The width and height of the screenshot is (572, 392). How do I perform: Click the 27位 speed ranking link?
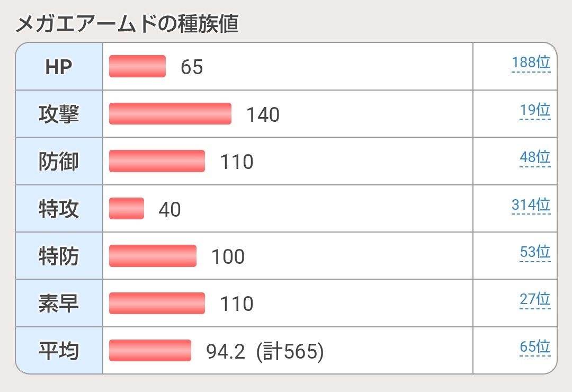[535, 300]
